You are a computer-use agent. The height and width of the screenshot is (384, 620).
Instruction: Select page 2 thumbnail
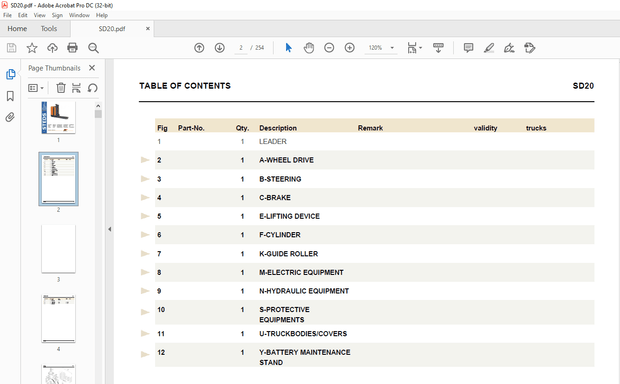coord(58,179)
